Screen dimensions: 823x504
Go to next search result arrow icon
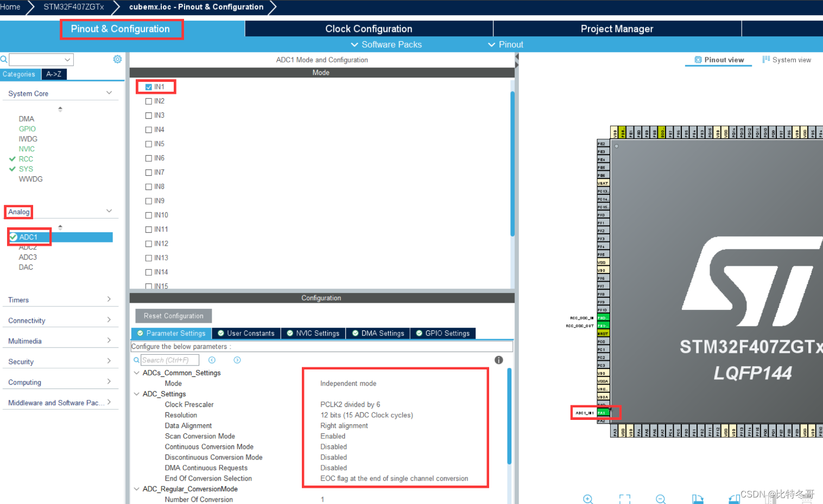(237, 360)
